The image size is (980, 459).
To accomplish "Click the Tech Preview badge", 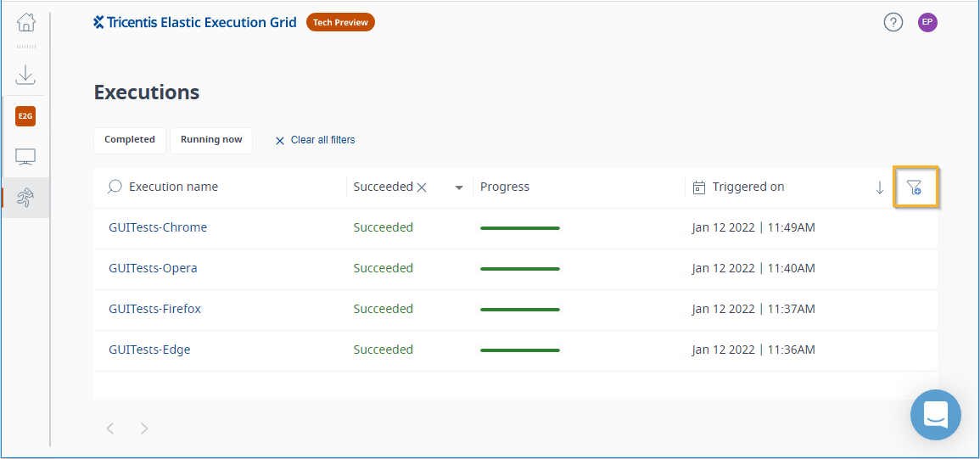I will click(x=340, y=23).
